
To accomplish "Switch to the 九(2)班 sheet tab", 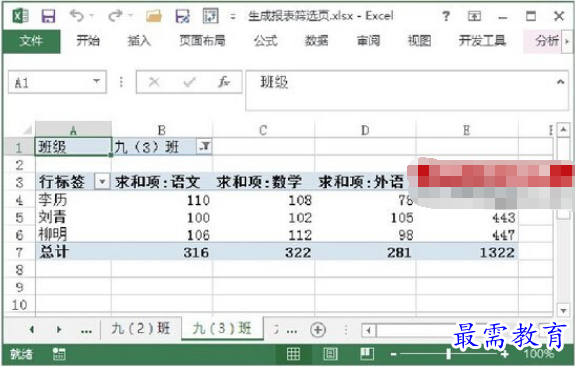I will (x=141, y=329).
